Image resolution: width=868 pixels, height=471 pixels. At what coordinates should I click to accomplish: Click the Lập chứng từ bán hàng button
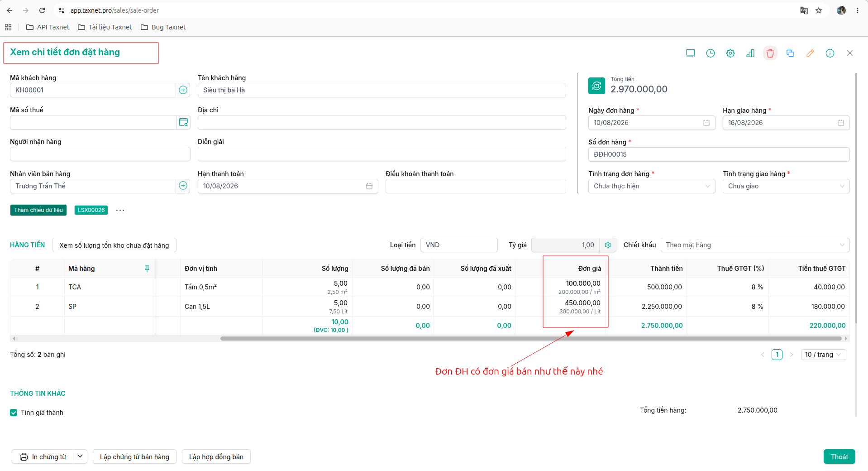coord(134,457)
